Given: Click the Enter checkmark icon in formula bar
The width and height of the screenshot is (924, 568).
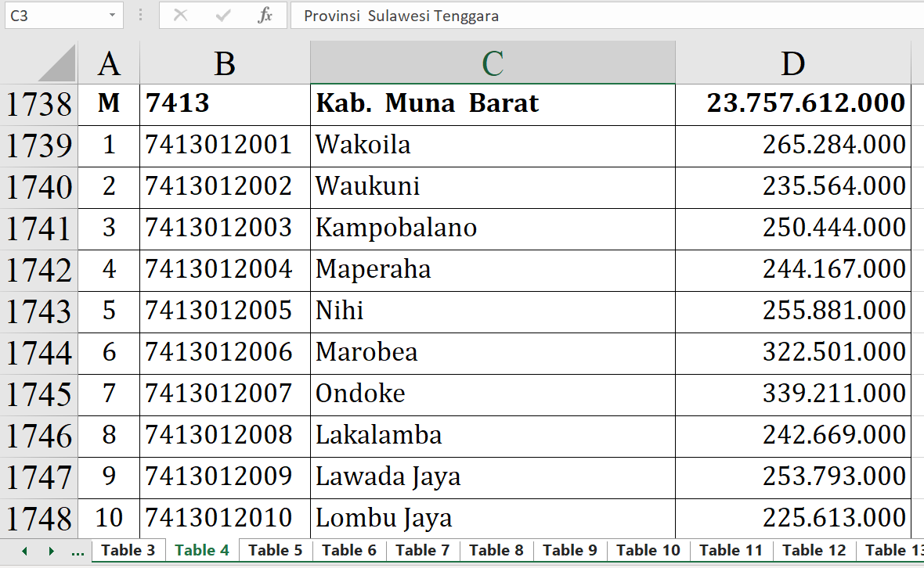Looking at the screenshot, I should 223,16.
